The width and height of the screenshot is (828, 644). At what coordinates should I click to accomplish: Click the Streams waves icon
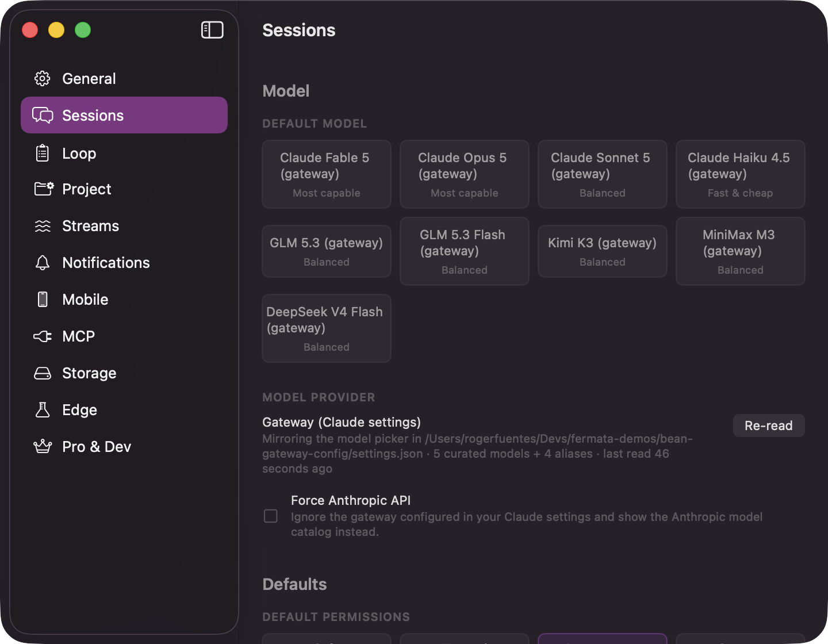pyautogui.click(x=43, y=226)
